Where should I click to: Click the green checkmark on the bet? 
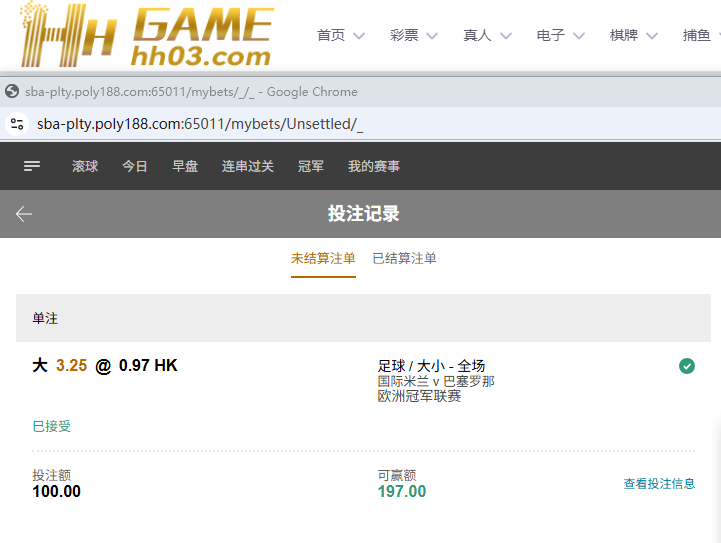pos(686,366)
